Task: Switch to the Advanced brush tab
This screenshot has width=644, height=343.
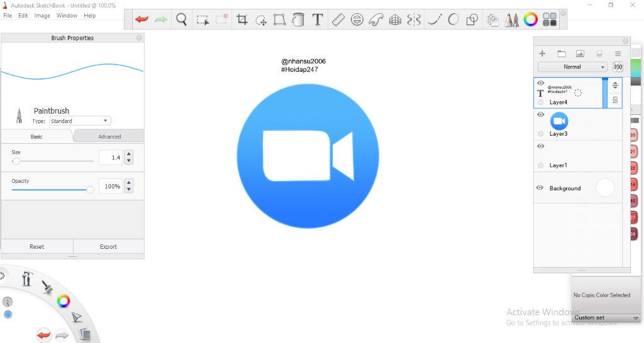Action: point(109,136)
